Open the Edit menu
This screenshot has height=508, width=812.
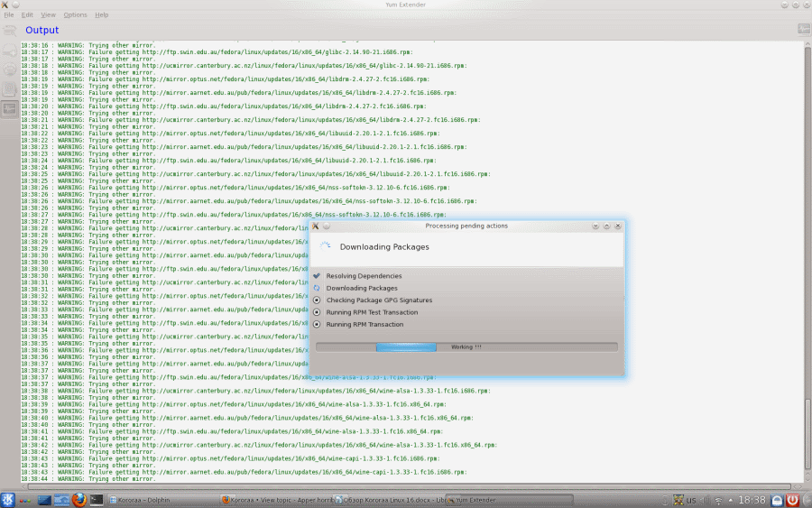coord(27,15)
